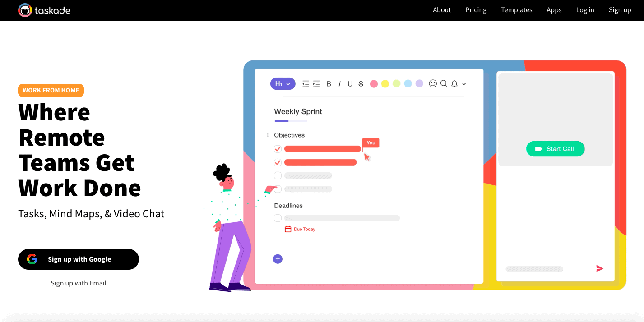Click the notification bell icon
Screen dimensions: 644x322
pos(454,83)
